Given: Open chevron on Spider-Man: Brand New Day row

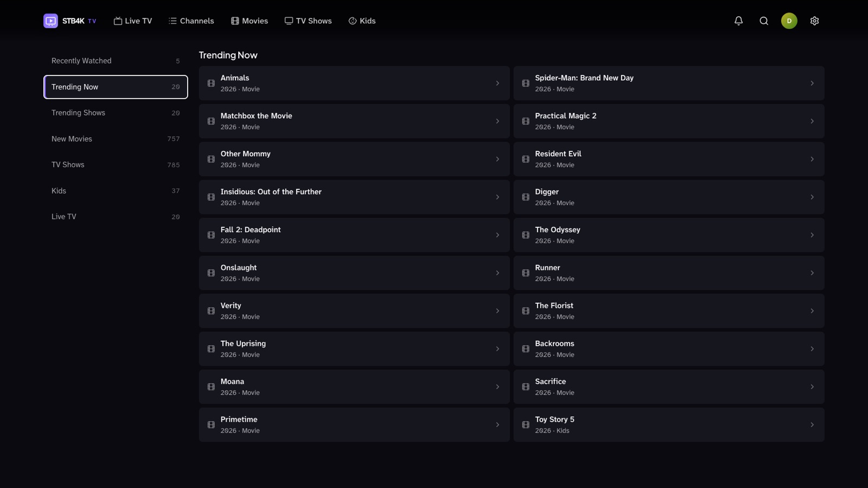Looking at the screenshot, I should coord(812,84).
